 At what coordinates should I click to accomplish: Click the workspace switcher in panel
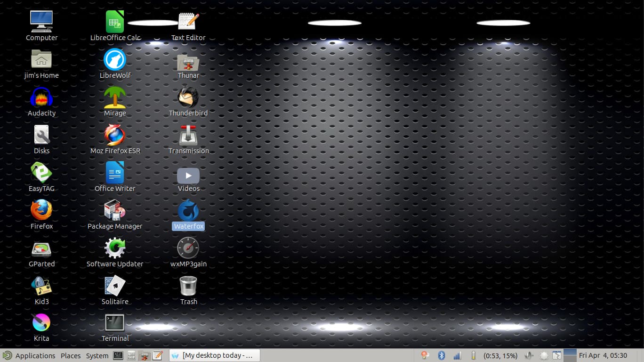(x=570, y=355)
